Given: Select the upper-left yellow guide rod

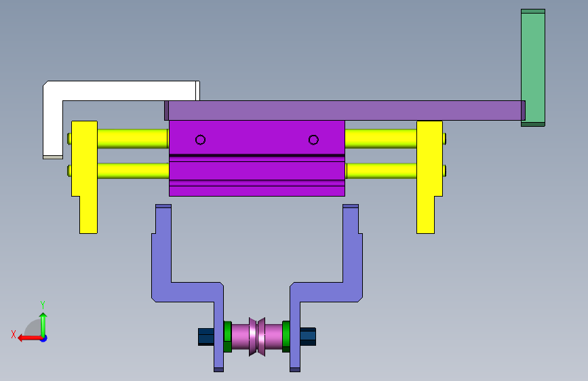Looking at the screenshot, I should (x=133, y=138).
